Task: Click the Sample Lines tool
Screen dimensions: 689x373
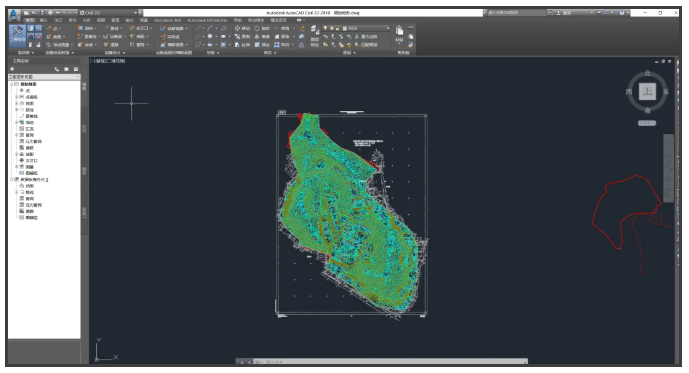Action: pyautogui.click(x=170, y=37)
